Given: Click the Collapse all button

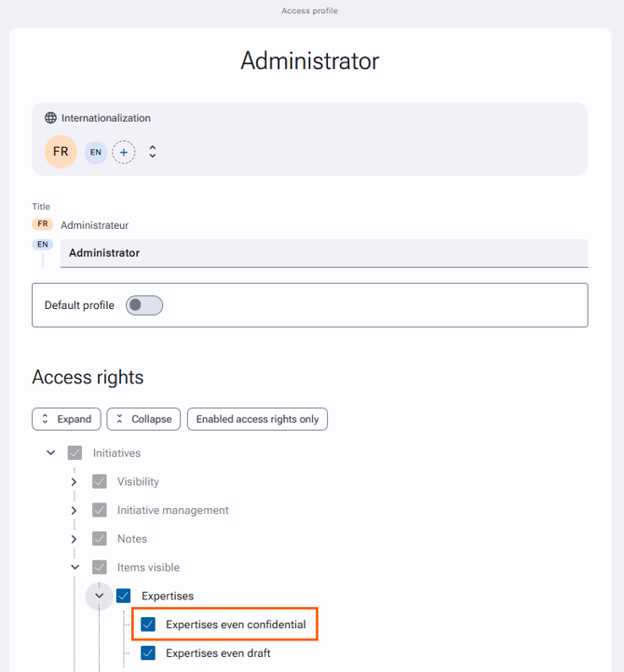Looking at the screenshot, I should (x=143, y=419).
